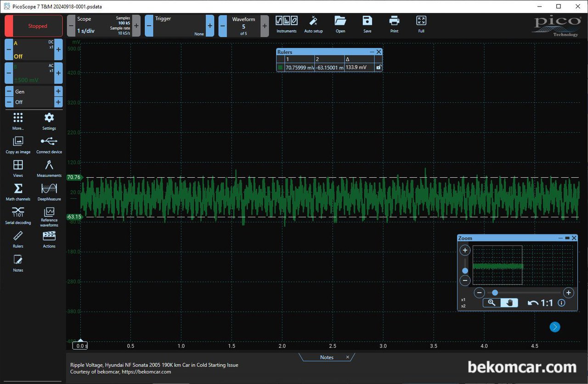Click channel A minus button
This screenshot has height=384, width=588.
click(x=9, y=49)
